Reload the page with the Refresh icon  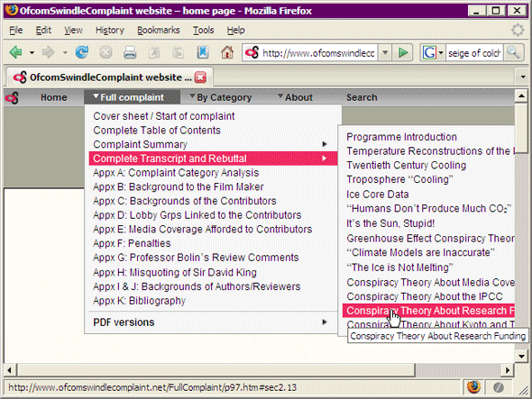[x=82, y=52]
